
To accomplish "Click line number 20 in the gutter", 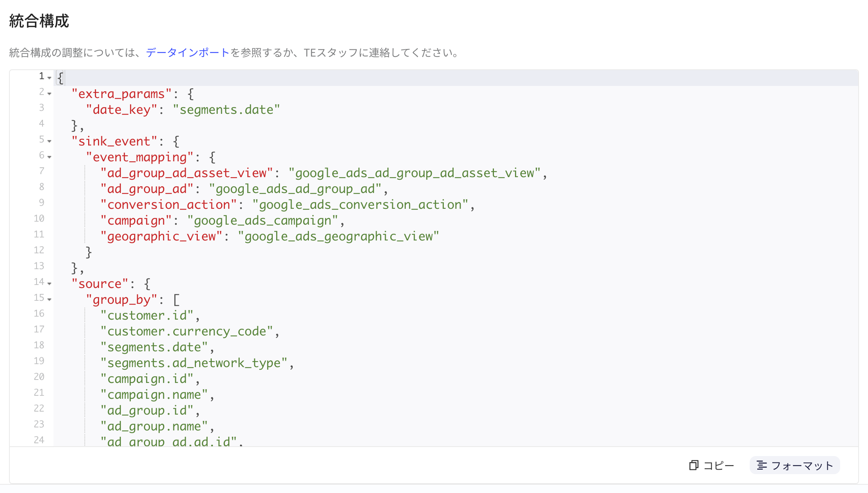I will click(39, 377).
